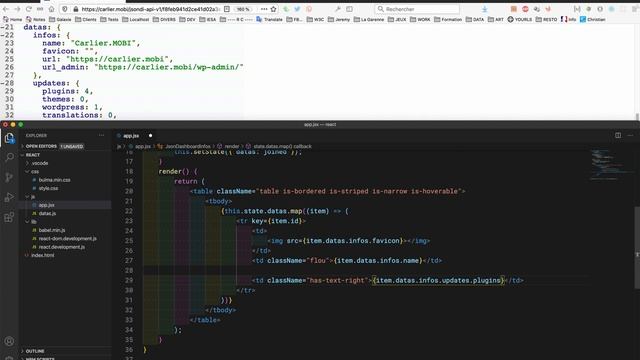Collapse JSON line 21 datas object
Screen dimensions: 640x360
click(x=2, y=27)
